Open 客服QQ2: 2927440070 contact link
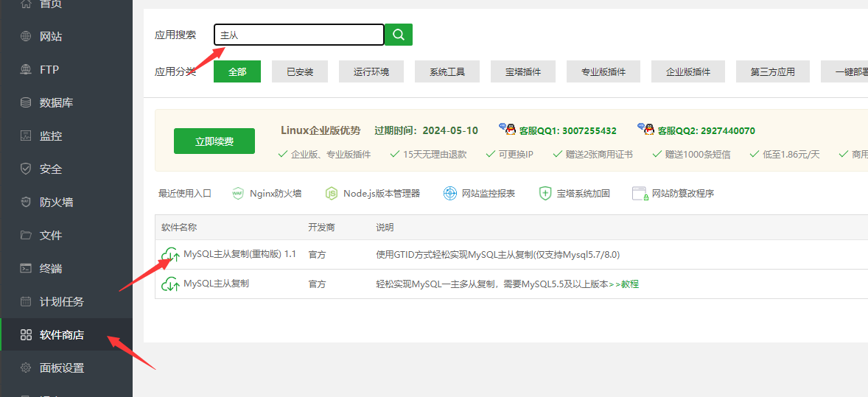Viewport: 868px width, 397px height. click(x=706, y=130)
